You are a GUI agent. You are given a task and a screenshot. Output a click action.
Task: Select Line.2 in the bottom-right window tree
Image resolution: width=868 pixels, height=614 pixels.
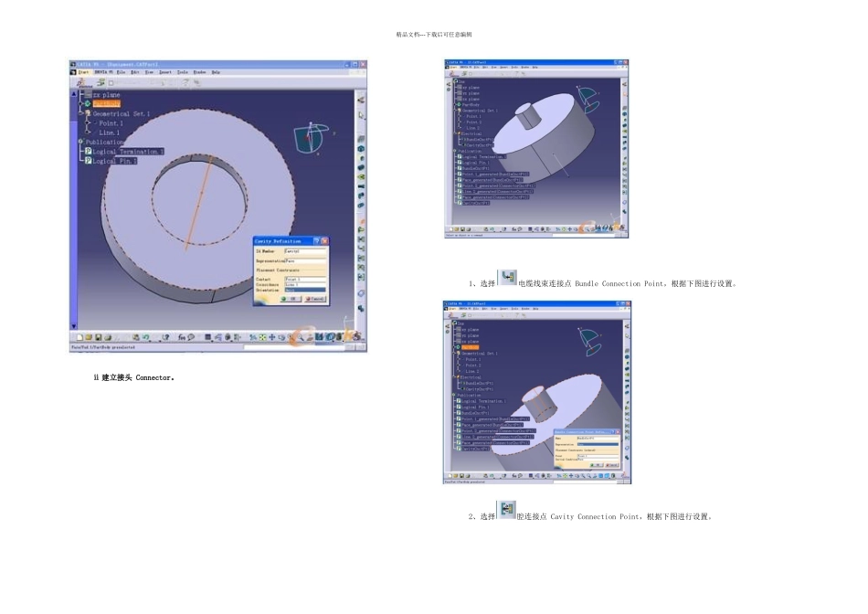(472, 372)
